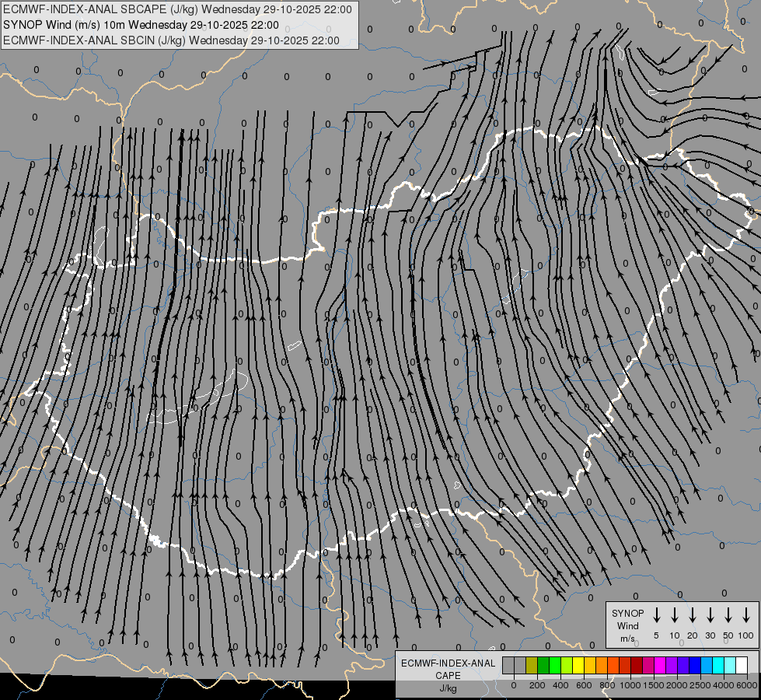Pick the red-orange swatch right of 800

(613, 666)
